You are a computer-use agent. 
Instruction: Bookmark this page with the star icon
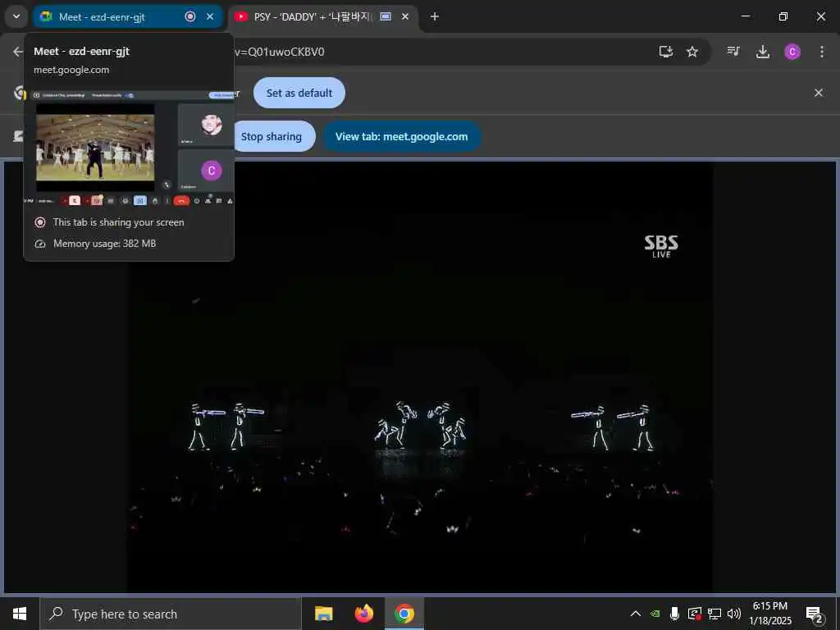[x=692, y=52]
